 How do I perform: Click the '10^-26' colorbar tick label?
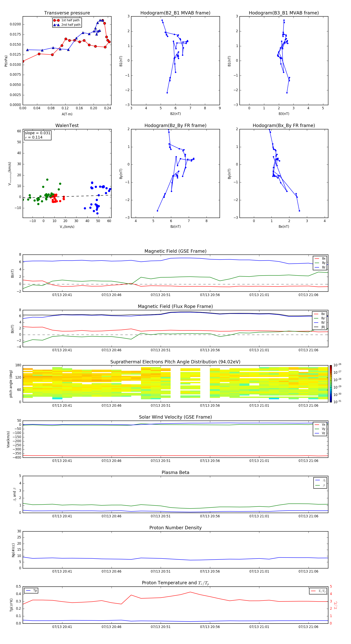337,365
